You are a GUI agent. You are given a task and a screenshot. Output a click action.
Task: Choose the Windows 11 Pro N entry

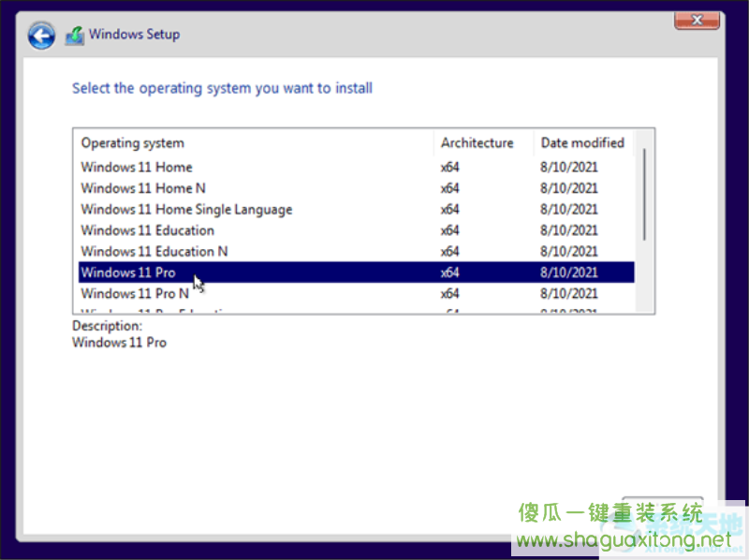coord(357,293)
